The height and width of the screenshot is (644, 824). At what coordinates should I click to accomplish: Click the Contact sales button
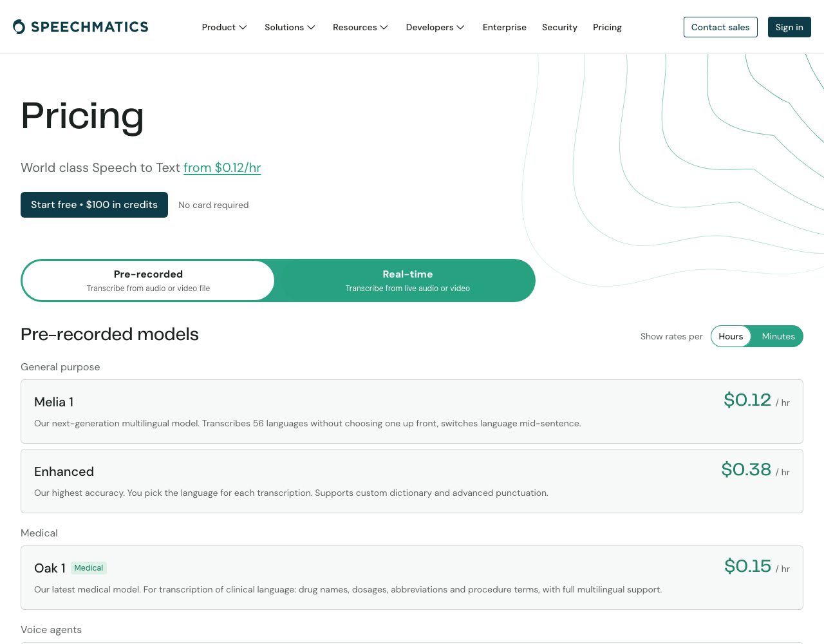click(x=720, y=27)
